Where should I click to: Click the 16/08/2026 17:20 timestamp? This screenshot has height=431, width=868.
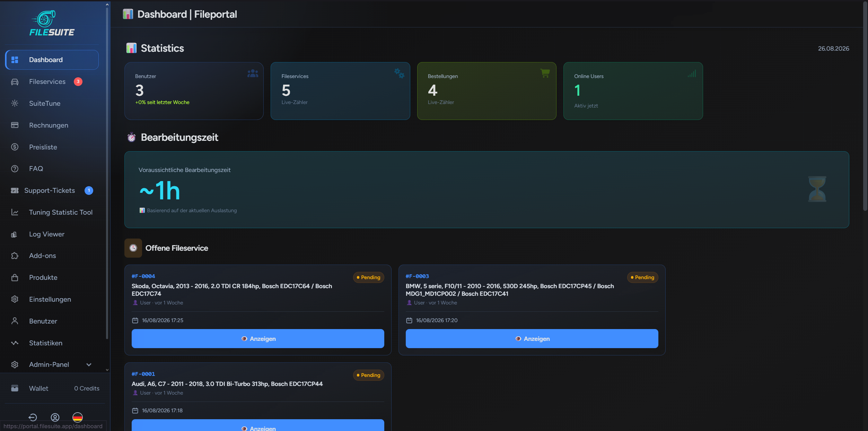point(437,320)
